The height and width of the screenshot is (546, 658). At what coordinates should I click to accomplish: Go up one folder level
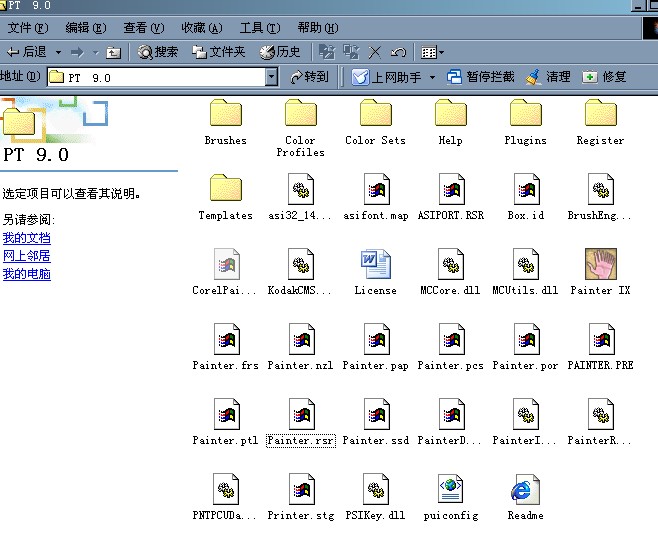coord(113,52)
